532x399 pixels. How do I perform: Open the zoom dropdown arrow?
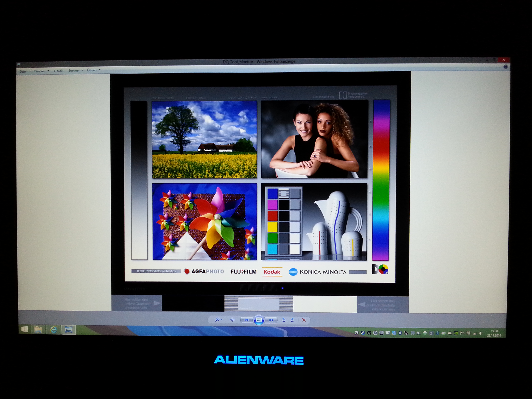[222, 320]
